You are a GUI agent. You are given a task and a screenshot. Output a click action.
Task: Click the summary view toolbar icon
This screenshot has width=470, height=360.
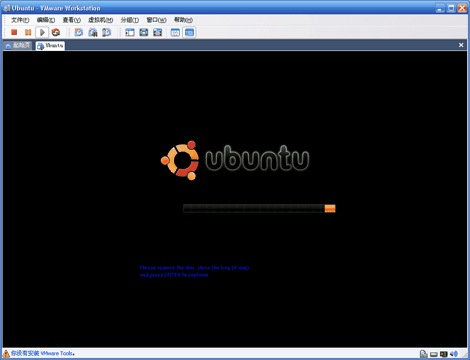click(x=175, y=32)
